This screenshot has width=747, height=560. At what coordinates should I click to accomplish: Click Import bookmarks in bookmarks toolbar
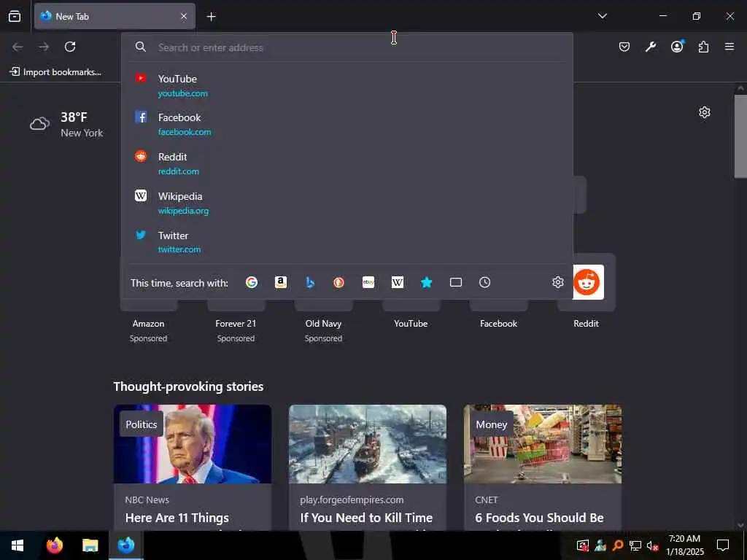click(55, 72)
